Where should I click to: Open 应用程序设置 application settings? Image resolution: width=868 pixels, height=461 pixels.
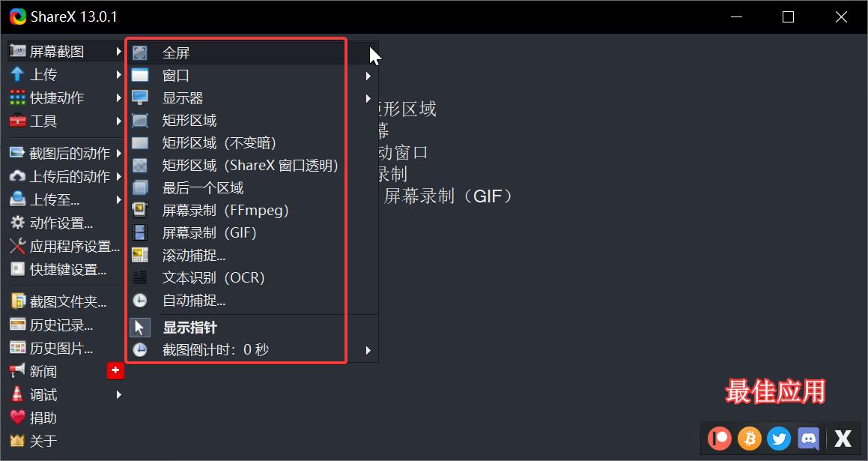coord(60,246)
